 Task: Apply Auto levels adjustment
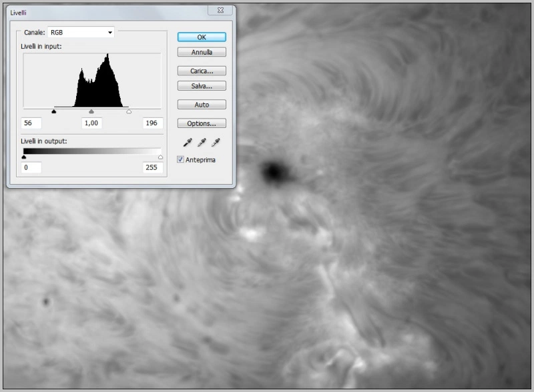pyautogui.click(x=202, y=105)
